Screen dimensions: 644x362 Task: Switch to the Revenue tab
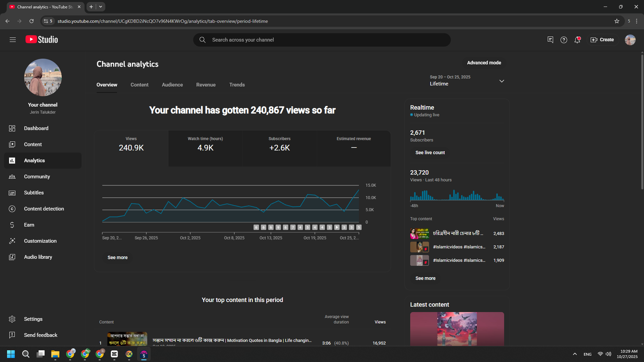(x=206, y=85)
